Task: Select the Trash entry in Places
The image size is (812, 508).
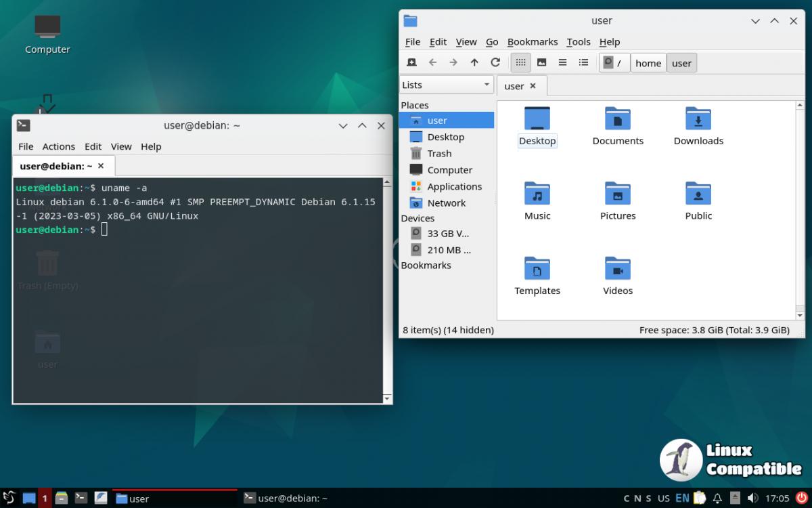Action: (439, 154)
